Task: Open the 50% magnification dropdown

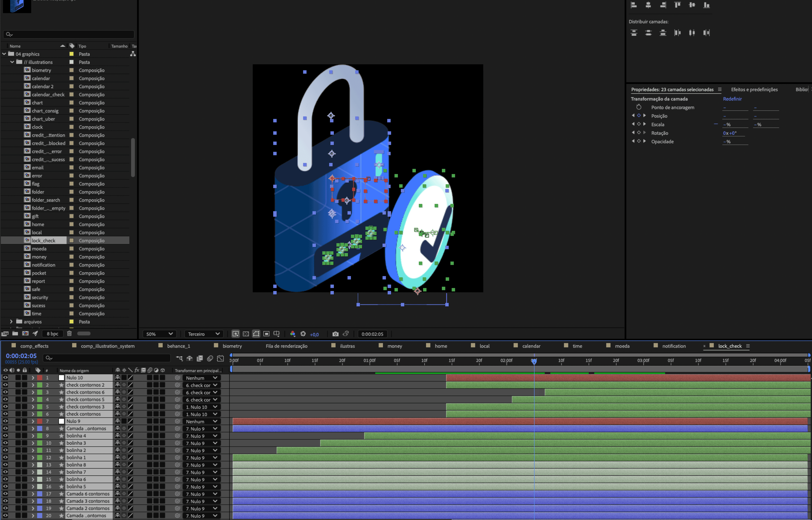Action: 159,334
